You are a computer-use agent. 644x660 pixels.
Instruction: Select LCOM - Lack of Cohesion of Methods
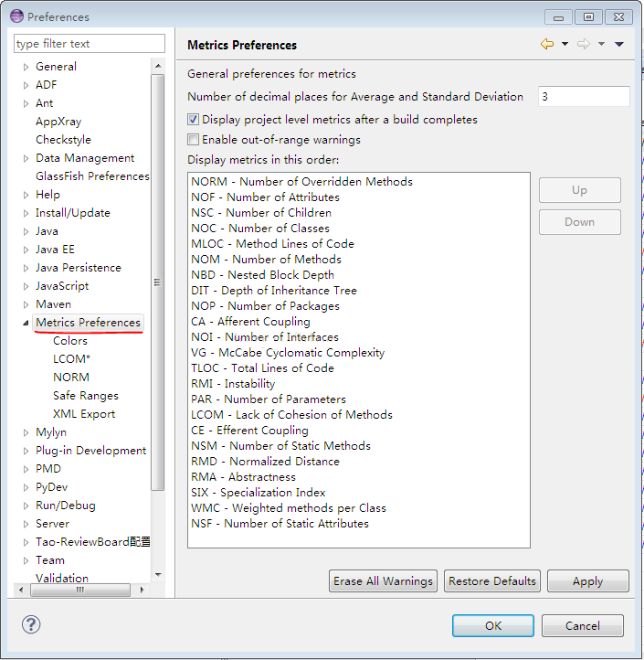point(291,415)
